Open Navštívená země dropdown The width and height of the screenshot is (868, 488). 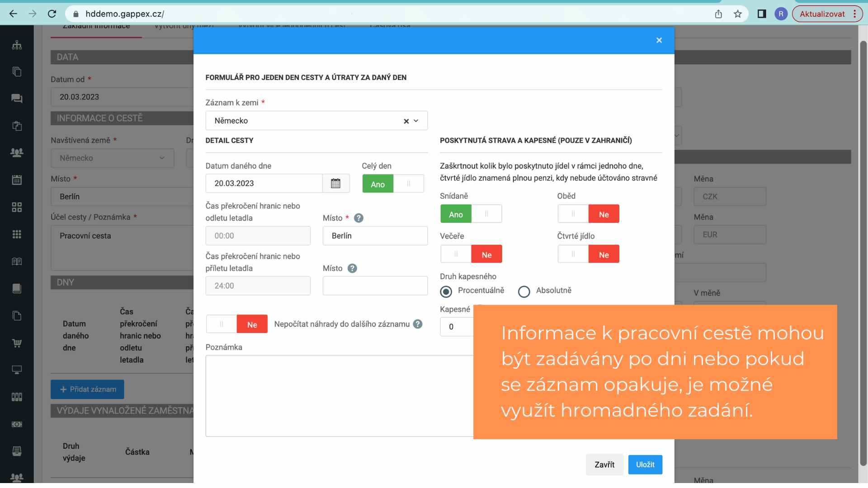pyautogui.click(x=112, y=158)
